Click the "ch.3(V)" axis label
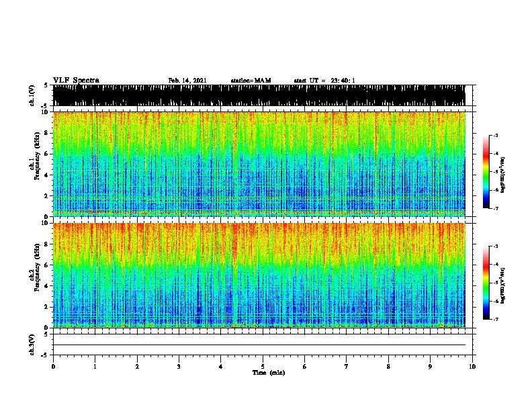Image resolution: width=532 pixels, height=411 pixels. [32, 345]
